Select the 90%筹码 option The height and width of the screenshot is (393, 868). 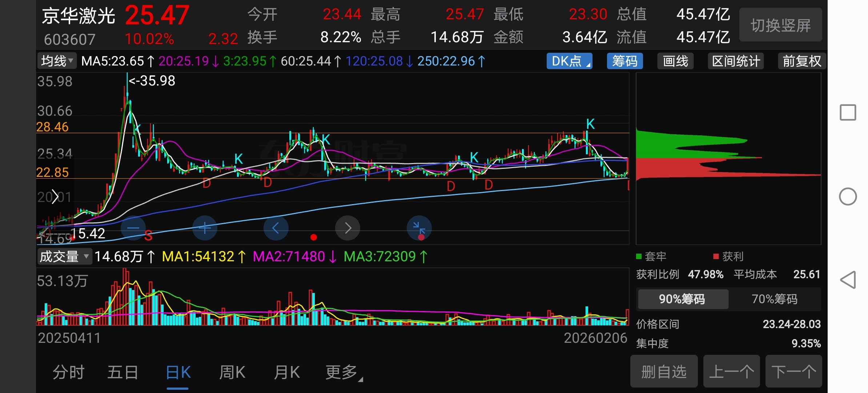pos(682,299)
